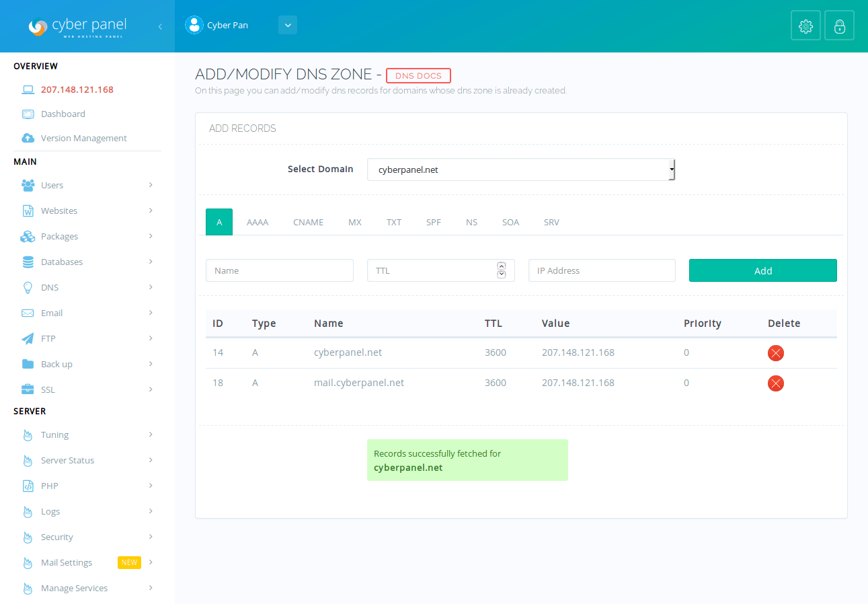
Task: Switch to the SRV record tab
Action: tap(551, 222)
